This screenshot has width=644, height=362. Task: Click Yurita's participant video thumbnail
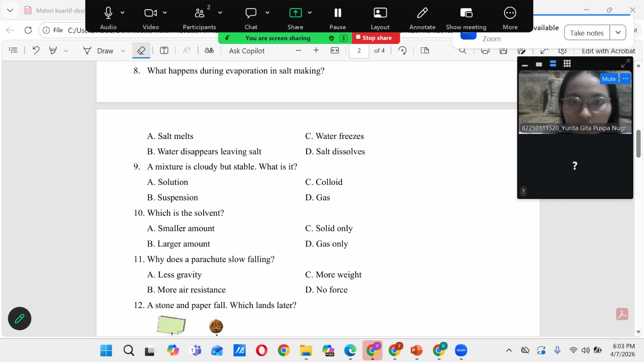coord(575,102)
